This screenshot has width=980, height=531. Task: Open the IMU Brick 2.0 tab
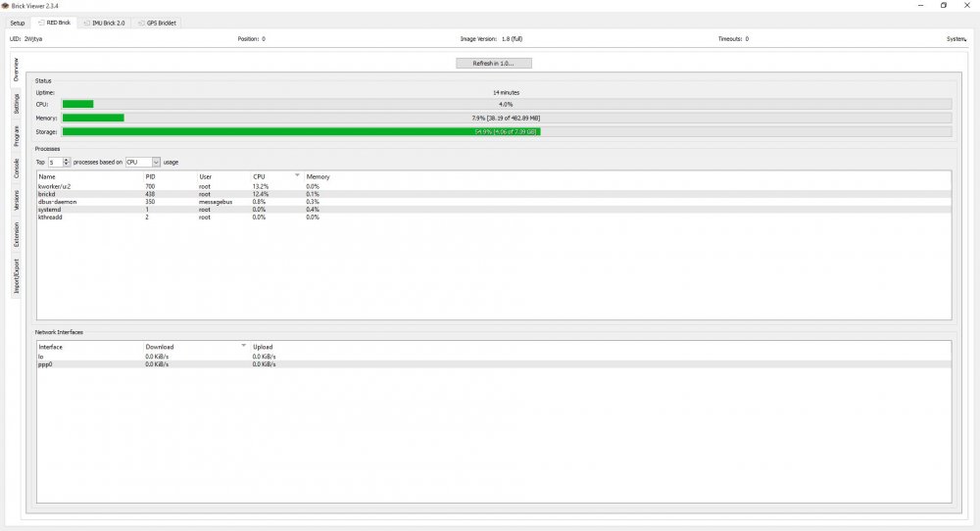point(107,22)
